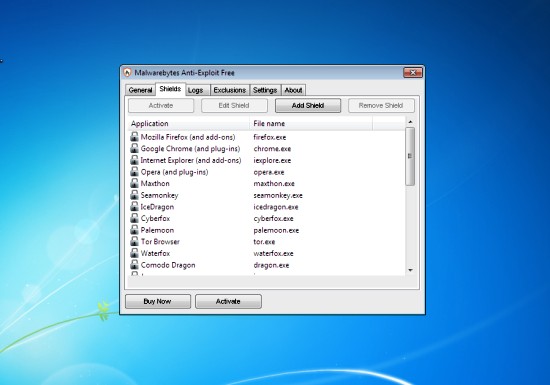Click the palemoon.exe file name

[x=276, y=230]
